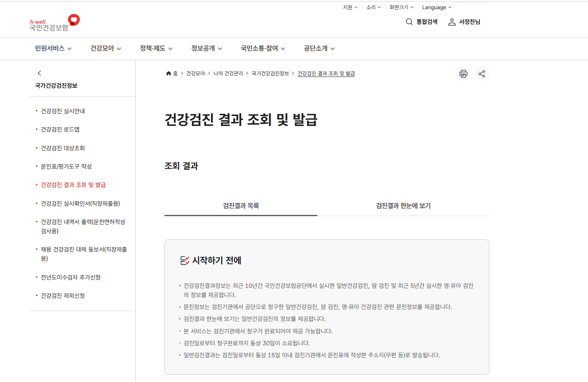Click the checklist icon beside 시작하기 전에
The image size is (588, 382).
point(184,260)
